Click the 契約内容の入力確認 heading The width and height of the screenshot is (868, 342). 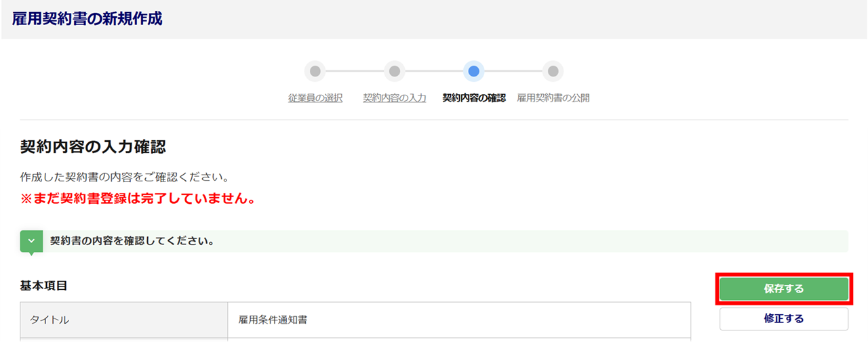[93, 146]
